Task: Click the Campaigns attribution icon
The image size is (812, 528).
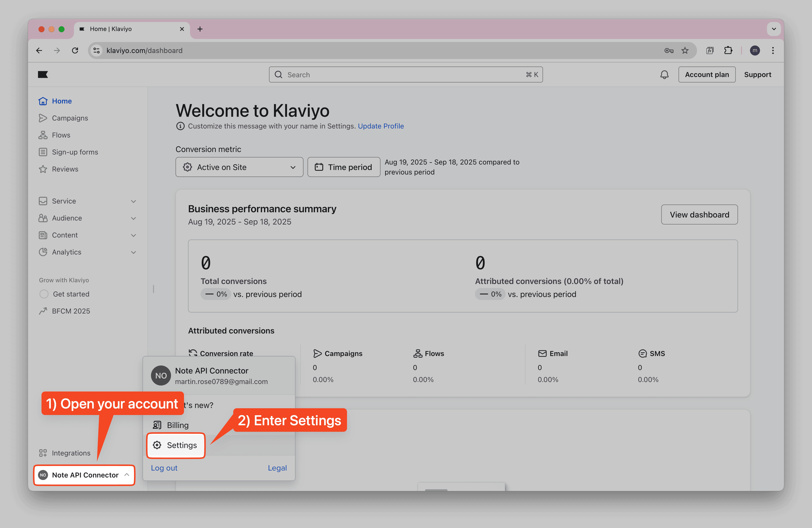Action: [x=317, y=353]
